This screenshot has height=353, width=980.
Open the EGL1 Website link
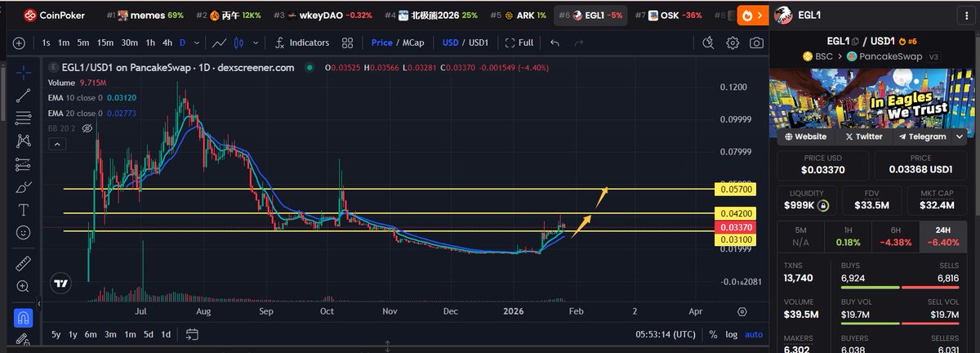805,136
